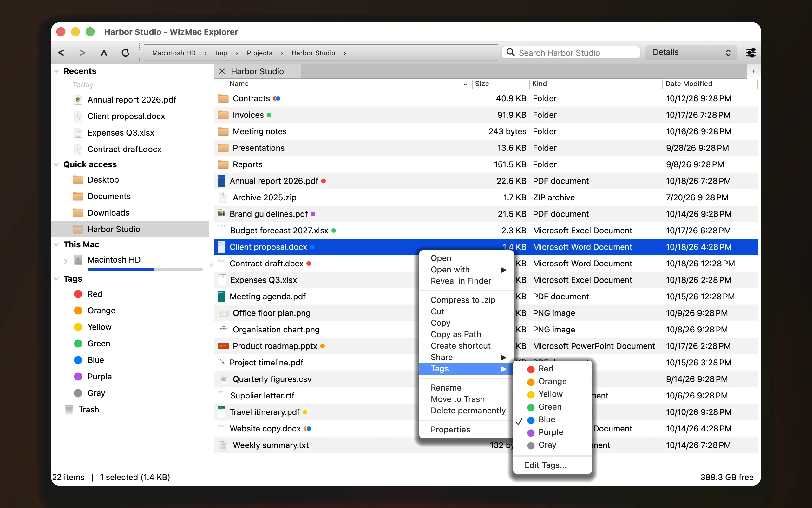The image size is (812, 508).
Task: Click the Trash icon in the sidebar
Action: (69, 410)
